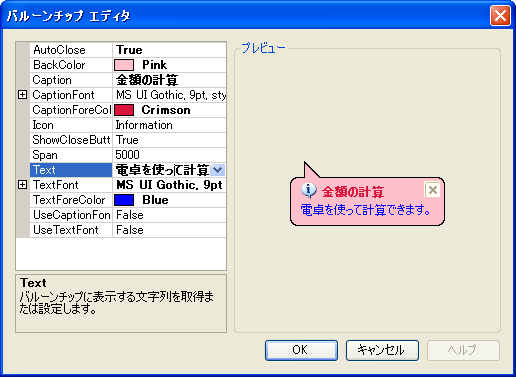Click the Blue TextForeColor swatch

pyautogui.click(x=124, y=200)
